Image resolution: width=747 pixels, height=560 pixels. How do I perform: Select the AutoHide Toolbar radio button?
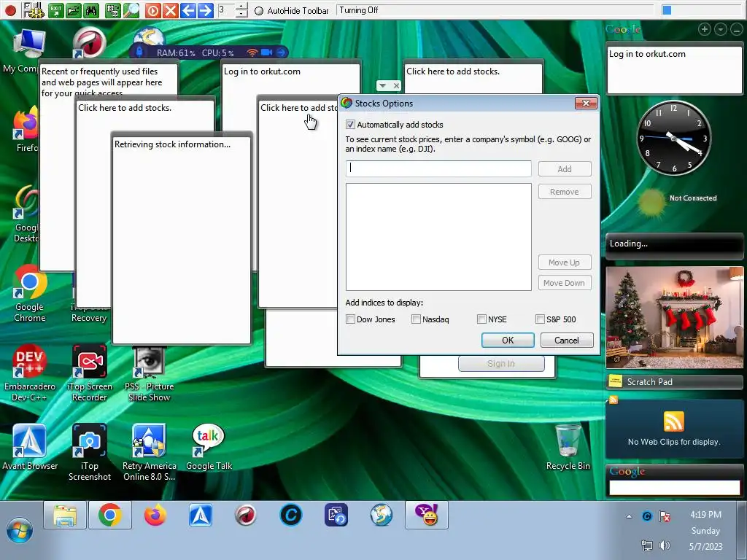click(259, 11)
